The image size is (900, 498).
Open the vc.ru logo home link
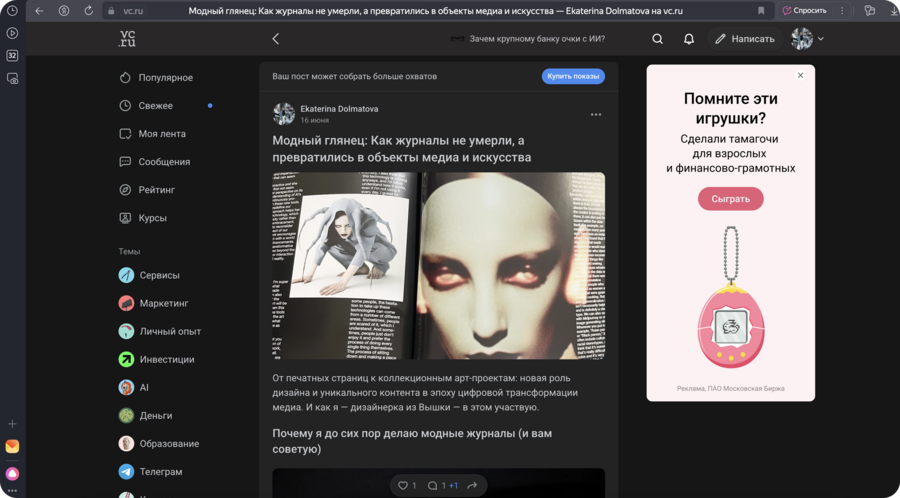127,39
